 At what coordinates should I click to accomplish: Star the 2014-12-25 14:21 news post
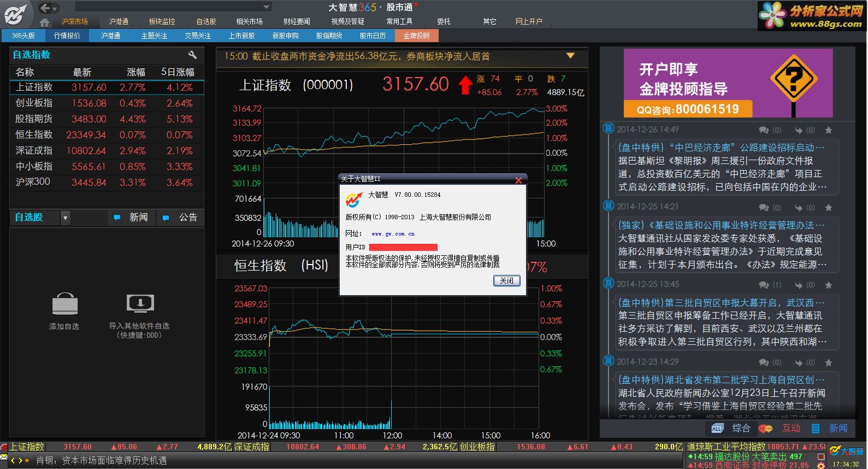point(829,208)
